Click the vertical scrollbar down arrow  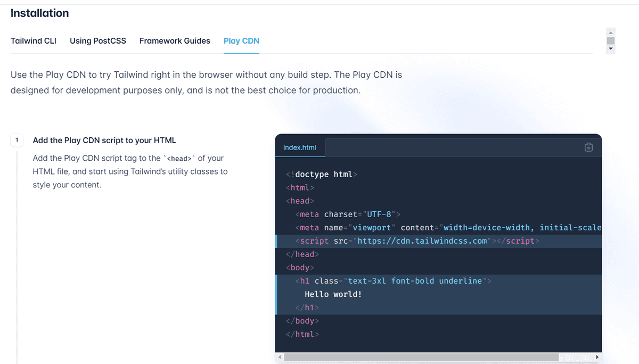coord(610,49)
